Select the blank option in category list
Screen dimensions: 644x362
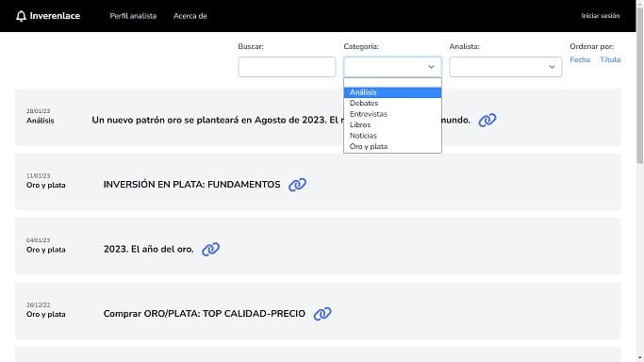click(392, 83)
